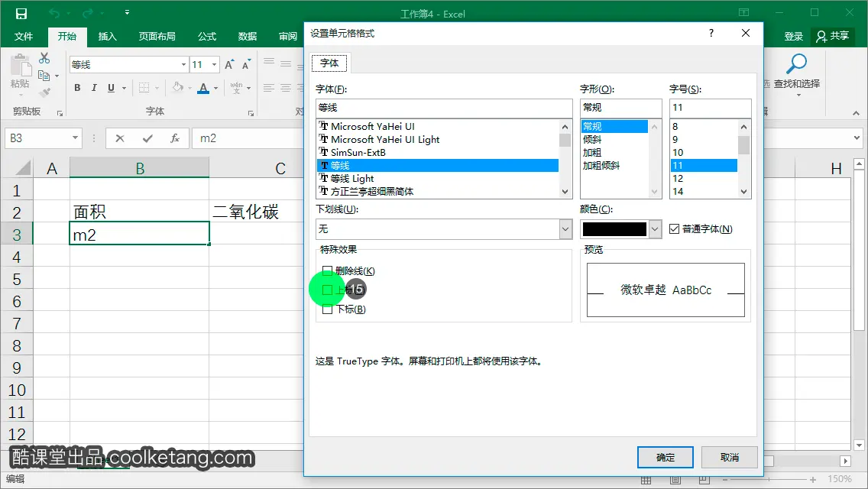Open Quick Access Toolbar customize dropdown
This screenshot has width=868, height=489.
coord(127,12)
